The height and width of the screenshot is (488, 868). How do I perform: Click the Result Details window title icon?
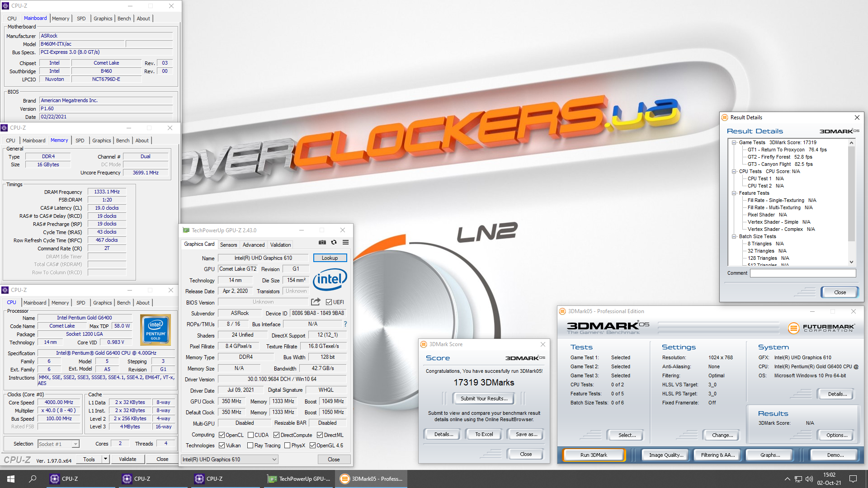point(725,117)
